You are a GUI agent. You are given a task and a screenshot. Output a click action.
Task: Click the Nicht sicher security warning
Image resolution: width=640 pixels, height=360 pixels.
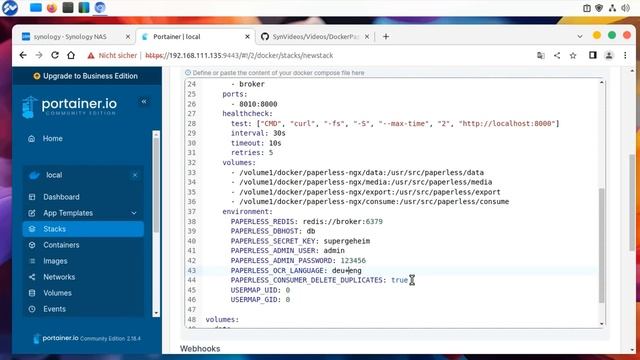tap(112, 56)
